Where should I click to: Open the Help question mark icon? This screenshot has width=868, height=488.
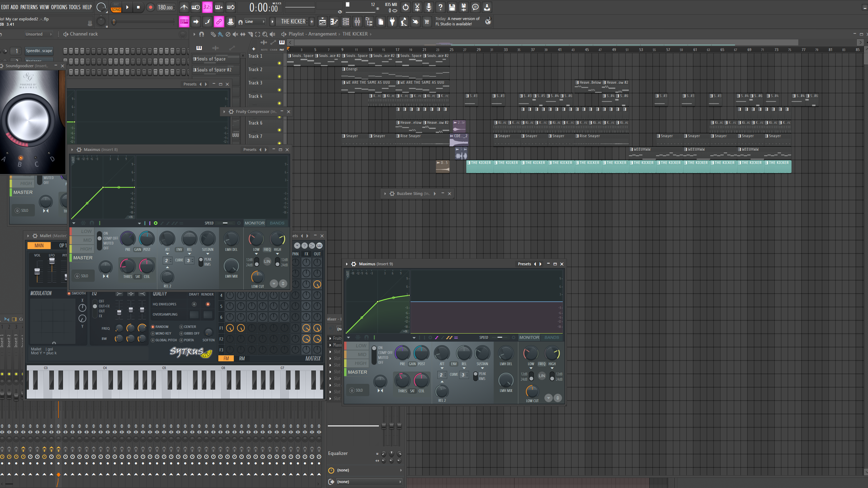tap(441, 7)
